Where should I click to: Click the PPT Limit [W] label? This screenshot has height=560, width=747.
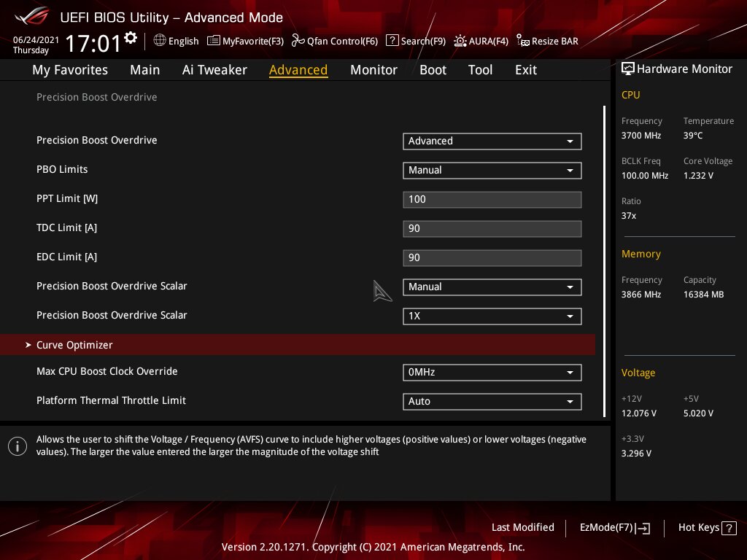click(67, 198)
